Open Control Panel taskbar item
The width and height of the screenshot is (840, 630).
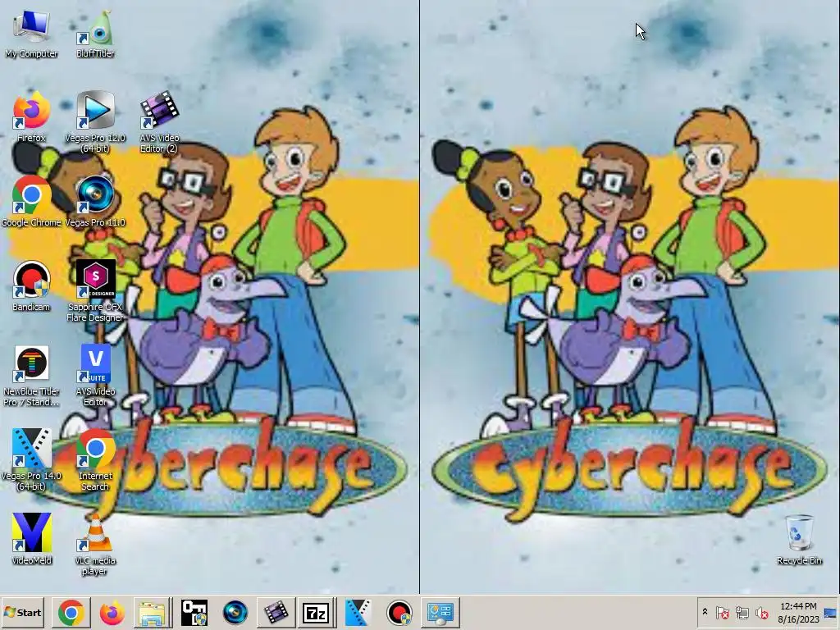tap(441, 612)
